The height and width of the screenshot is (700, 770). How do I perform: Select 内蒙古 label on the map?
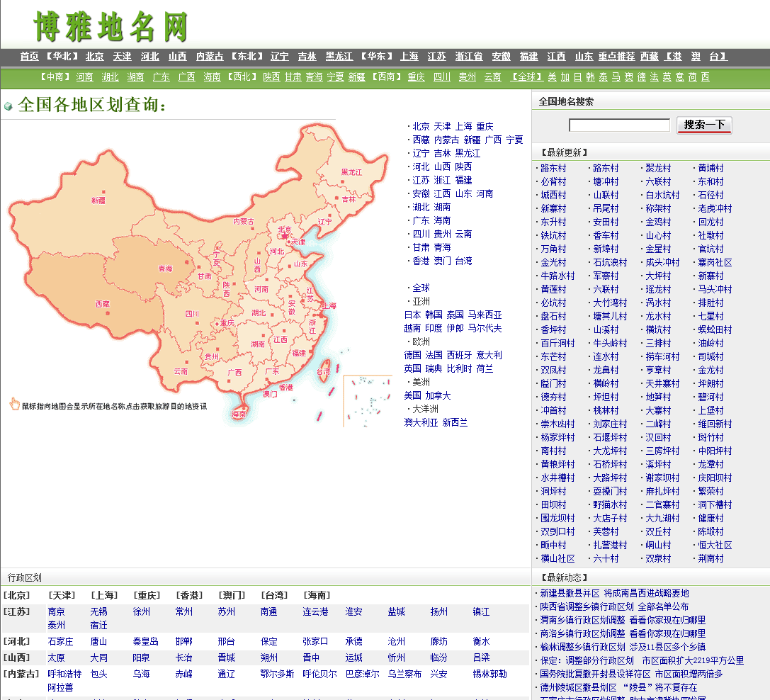coord(244,222)
